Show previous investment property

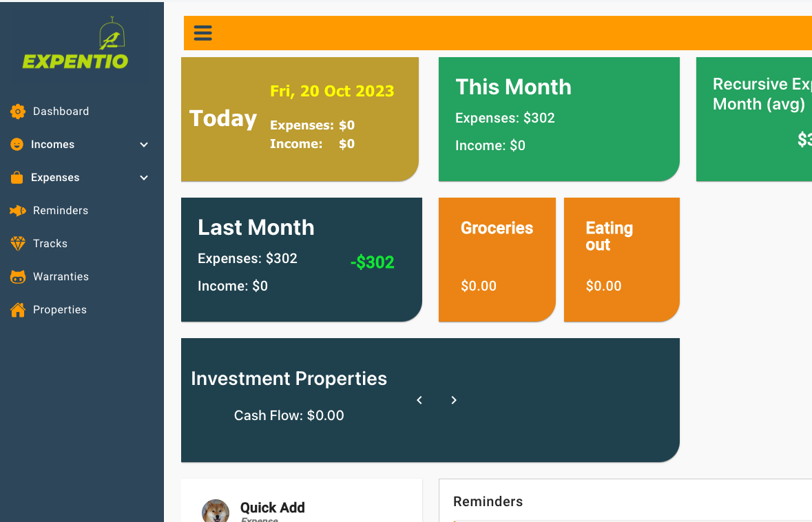419,400
